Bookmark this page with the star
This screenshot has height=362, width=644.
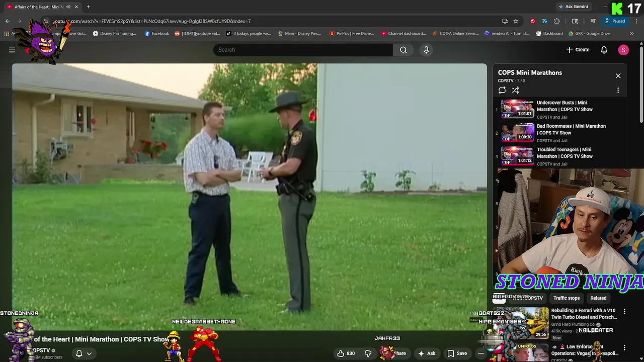pyautogui.click(x=516, y=21)
